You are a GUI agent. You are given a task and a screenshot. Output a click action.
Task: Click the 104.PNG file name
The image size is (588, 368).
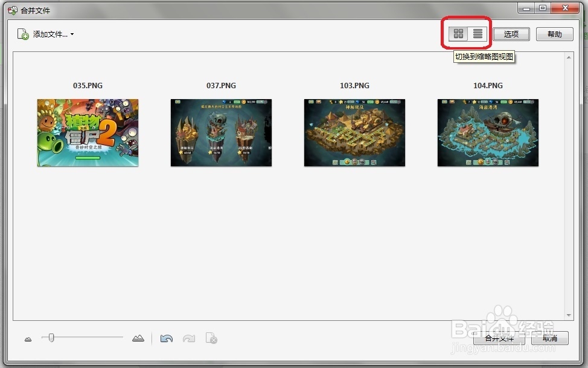(x=488, y=86)
